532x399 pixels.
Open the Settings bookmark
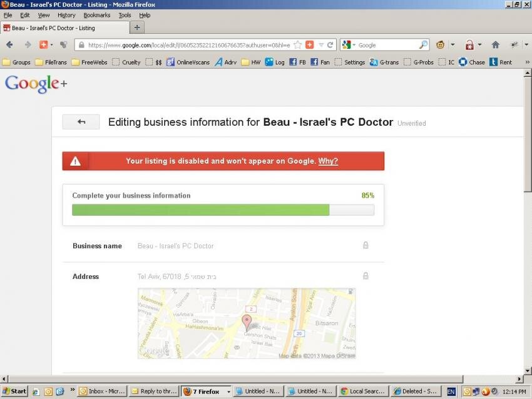[x=349, y=63]
